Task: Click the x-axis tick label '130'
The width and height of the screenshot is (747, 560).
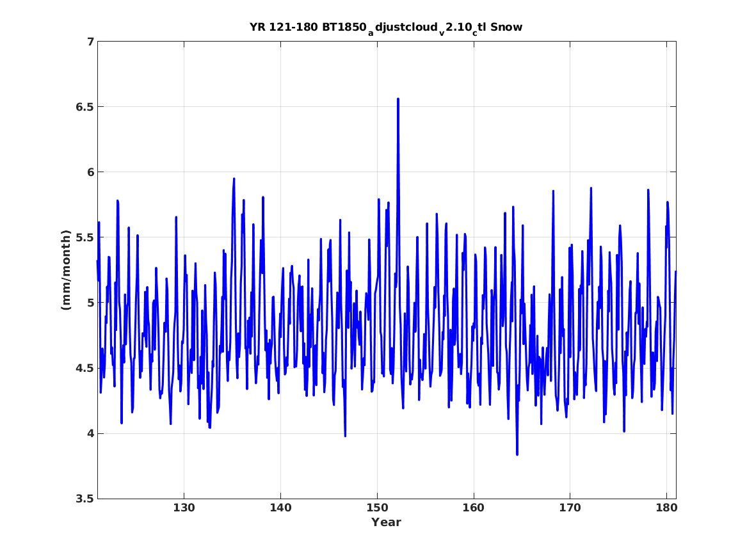Action: pos(184,508)
